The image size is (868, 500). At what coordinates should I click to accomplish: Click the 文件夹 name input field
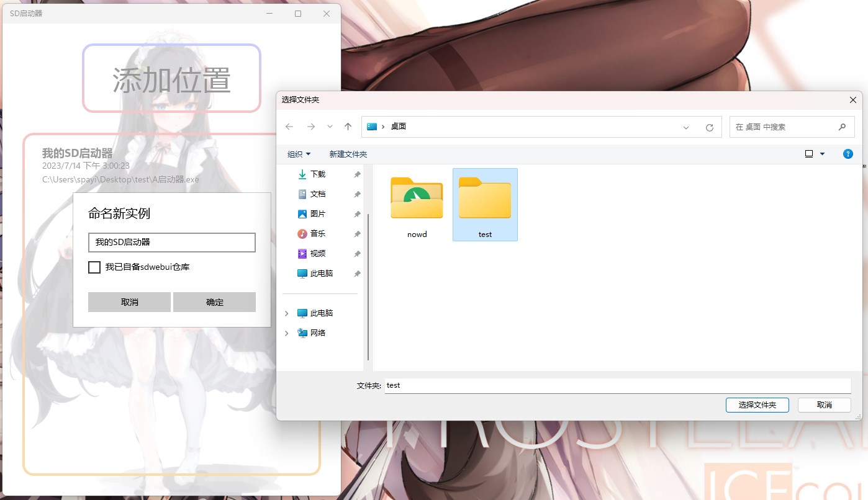(617, 385)
